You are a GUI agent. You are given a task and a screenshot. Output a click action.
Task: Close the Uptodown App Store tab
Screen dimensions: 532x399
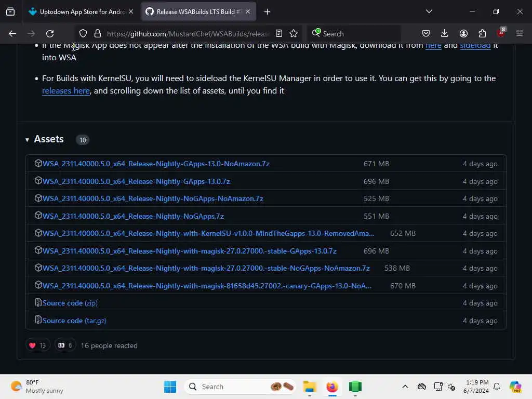click(x=131, y=12)
